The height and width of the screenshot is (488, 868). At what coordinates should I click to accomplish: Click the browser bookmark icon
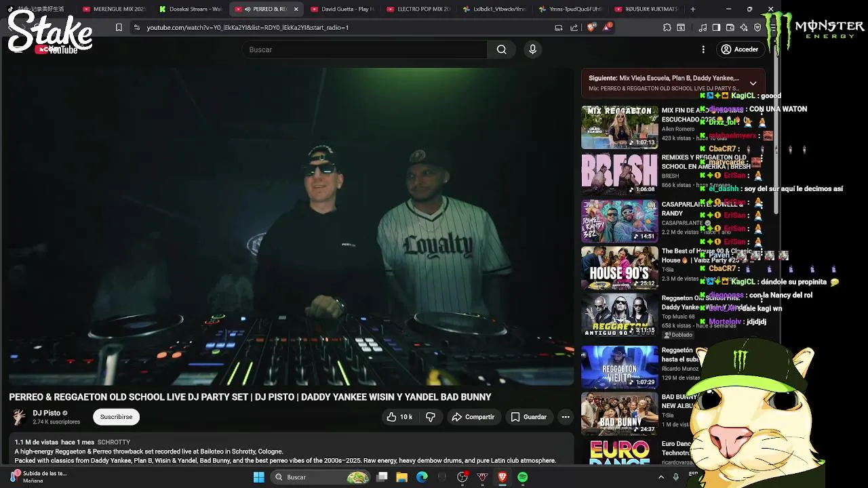[119, 27]
